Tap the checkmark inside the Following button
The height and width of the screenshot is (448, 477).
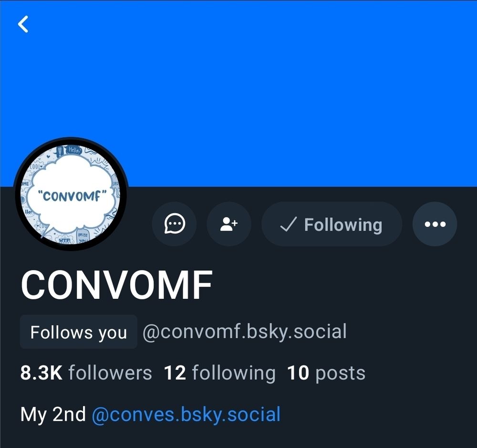click(288, 224)
